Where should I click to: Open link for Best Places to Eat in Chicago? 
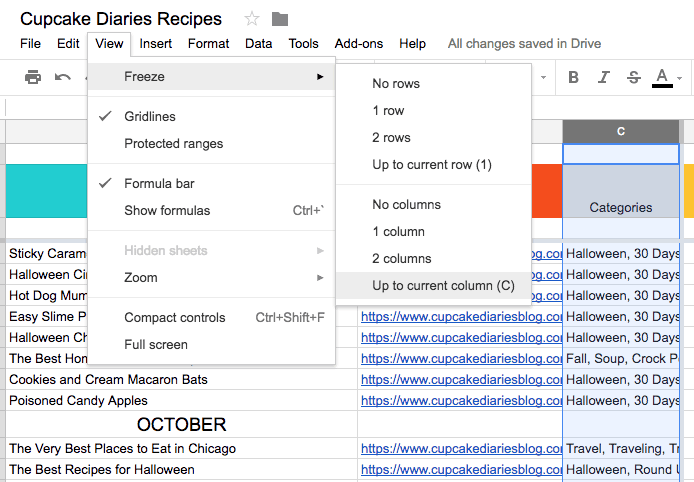[x=461, y=448]
